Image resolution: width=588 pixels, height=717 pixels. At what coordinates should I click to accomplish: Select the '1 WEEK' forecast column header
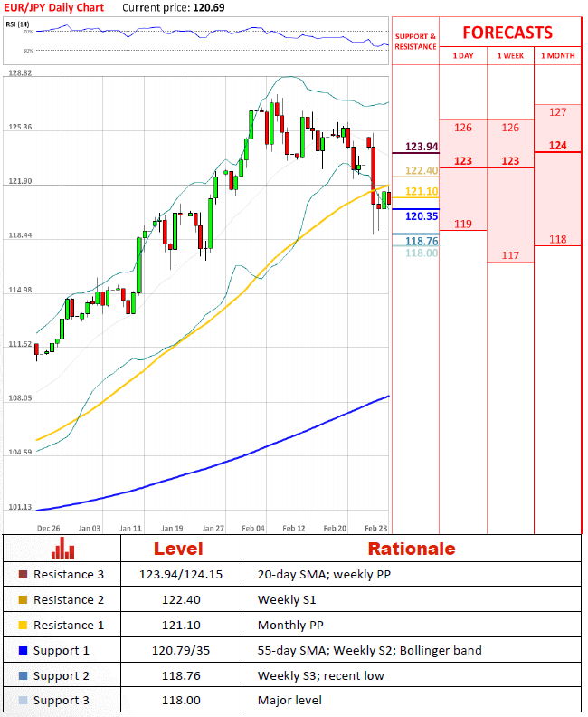pos(510,56)
